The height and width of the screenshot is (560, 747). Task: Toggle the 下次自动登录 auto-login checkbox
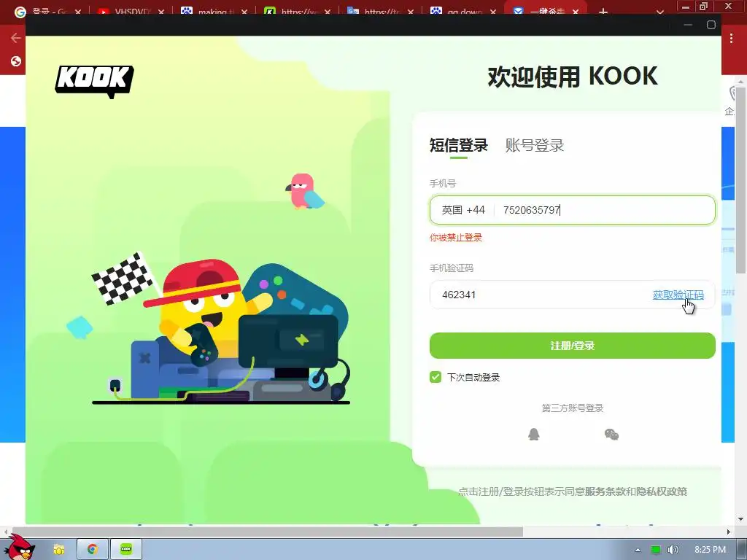(436, 377)
